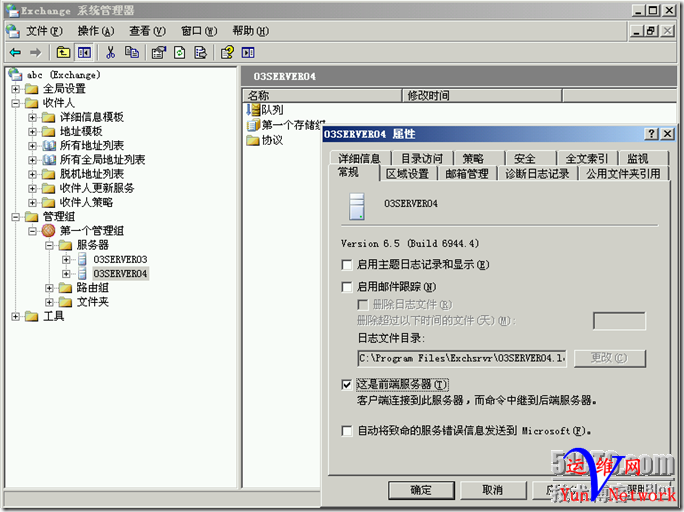Click the 第一个存储组 storage group icon
Screen dimensions: 684x512
click(x=253, y=125)
